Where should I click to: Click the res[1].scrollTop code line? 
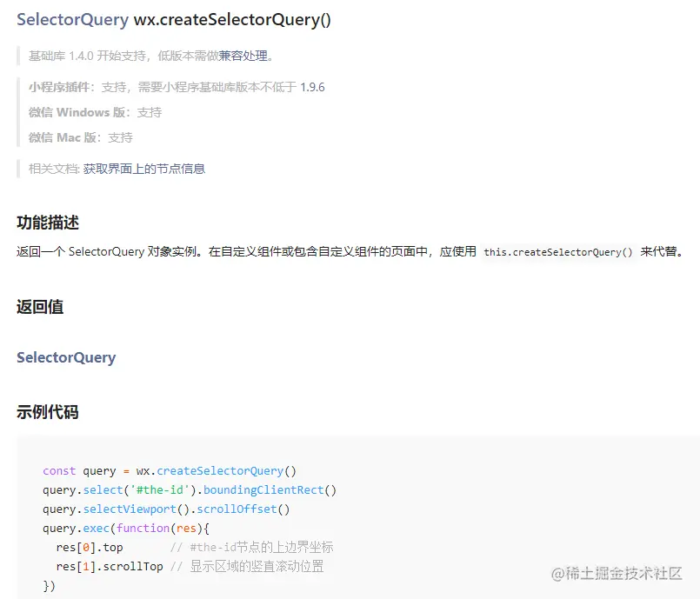pyautogui.click(x=190, y=567)
